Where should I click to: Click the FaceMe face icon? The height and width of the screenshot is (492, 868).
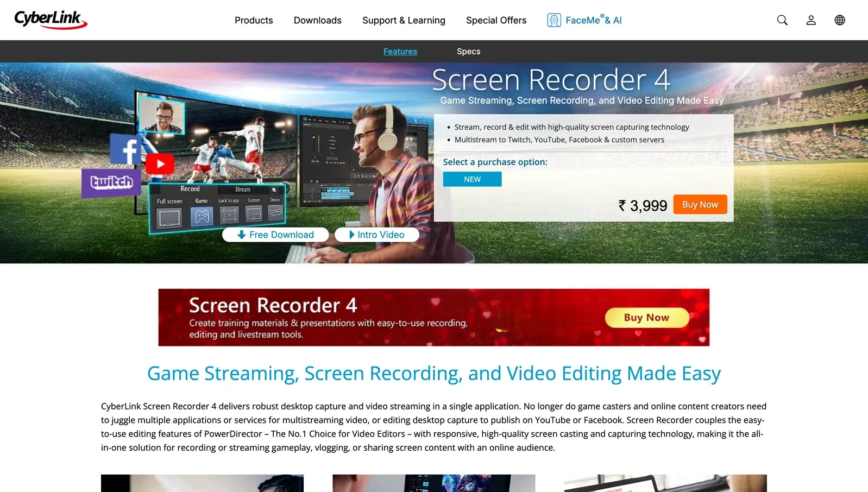click(x=554, y=20)
